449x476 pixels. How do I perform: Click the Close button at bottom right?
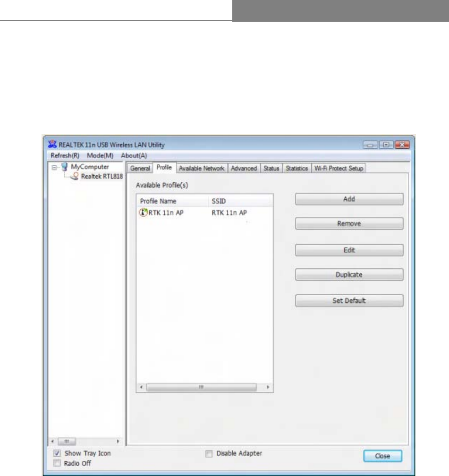[382, 456]
